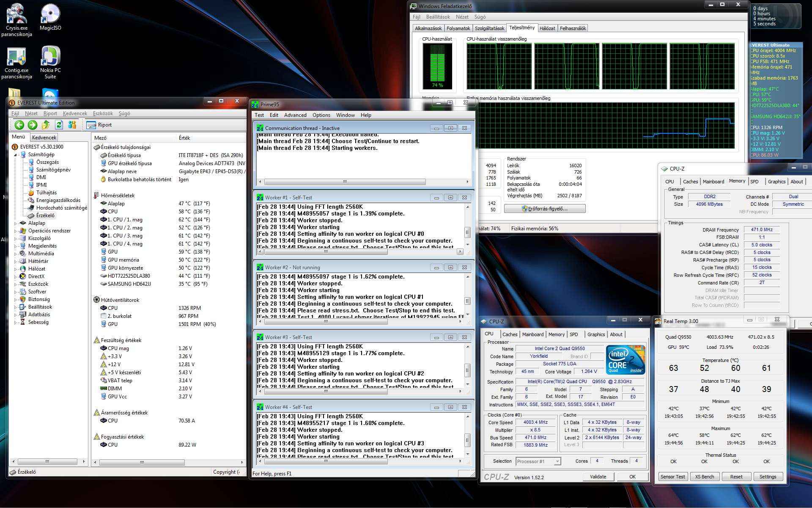Open the Riport button in EVEREST toolbar
Viewport: 812px width, 508px height.
click(x=99, y=125)
